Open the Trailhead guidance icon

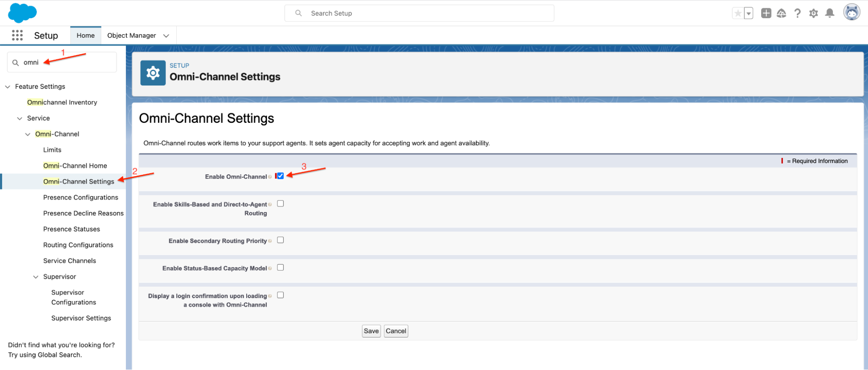[x=782, y=13]
